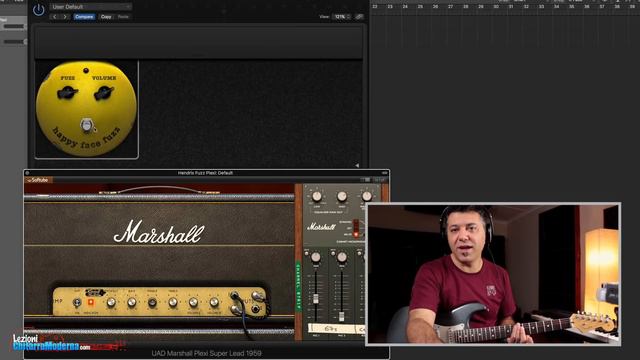Click the top-right input jack on amp

point(256,295)
